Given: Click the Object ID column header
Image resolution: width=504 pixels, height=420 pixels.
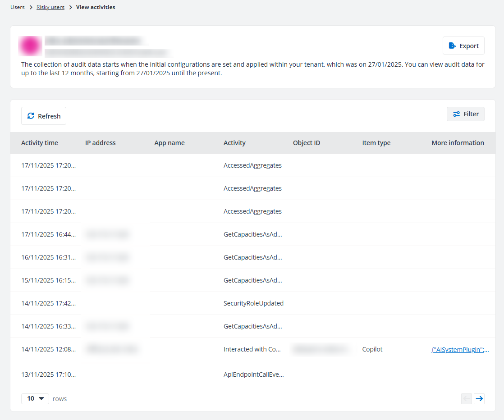Looking at the screenshot, I should [x=307, y=143].
